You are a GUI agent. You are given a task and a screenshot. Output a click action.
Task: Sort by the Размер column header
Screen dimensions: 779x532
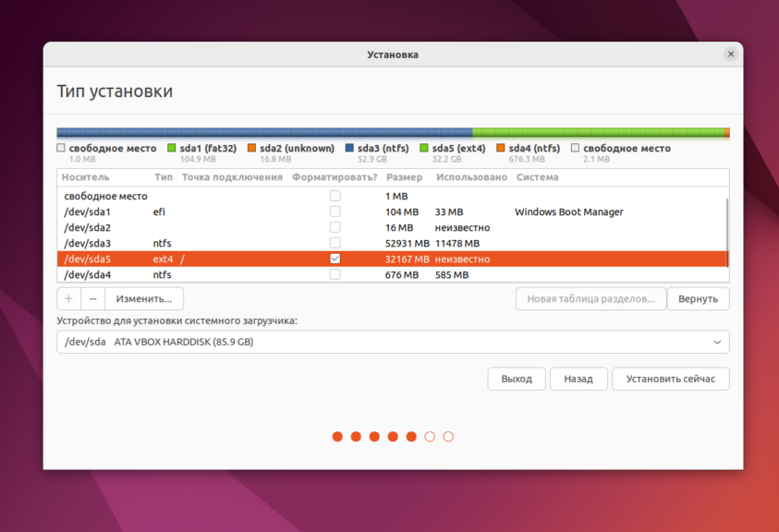[404, 177]
